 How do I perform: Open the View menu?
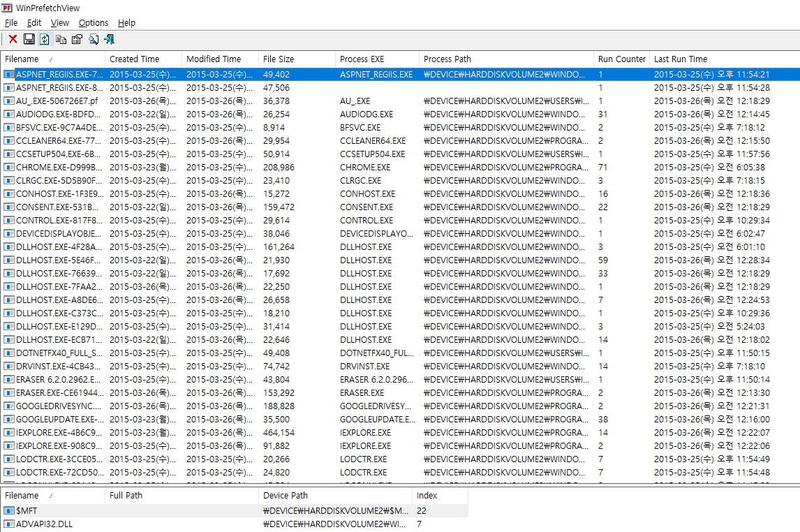60,23
